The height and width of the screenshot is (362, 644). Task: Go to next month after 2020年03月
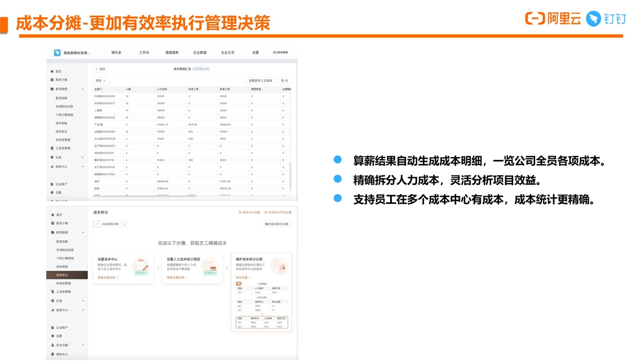[x=125, y=224]
